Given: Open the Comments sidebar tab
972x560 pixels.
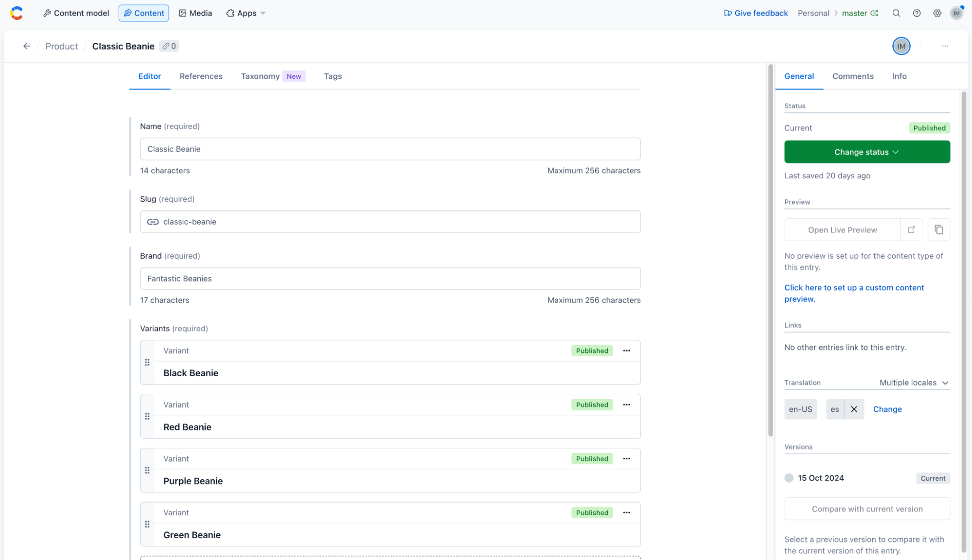Looking at the screenshot, I should [852, 76].
